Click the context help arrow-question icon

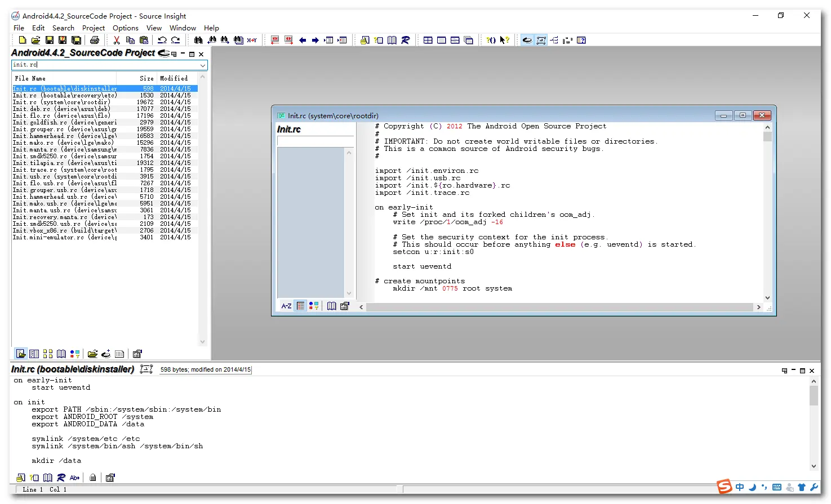pyautogui.click(x=505, y=40)
